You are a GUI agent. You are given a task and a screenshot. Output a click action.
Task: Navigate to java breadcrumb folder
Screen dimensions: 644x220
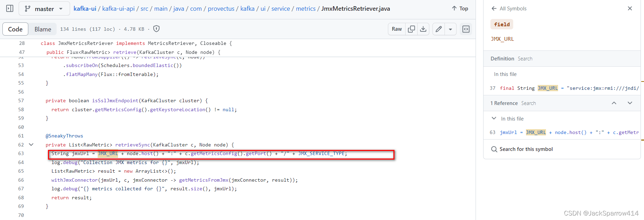point(179,9)
